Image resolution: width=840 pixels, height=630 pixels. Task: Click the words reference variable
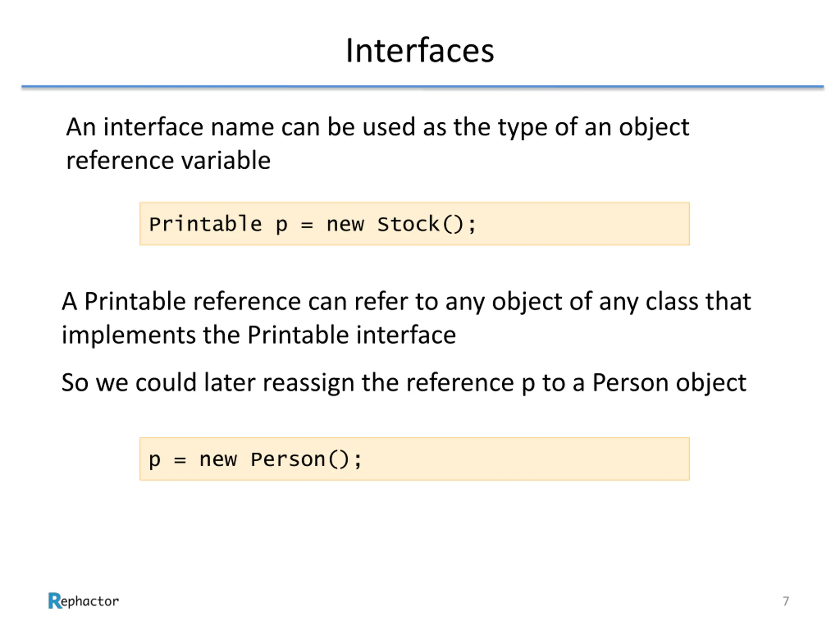click(x=168, y=160)
